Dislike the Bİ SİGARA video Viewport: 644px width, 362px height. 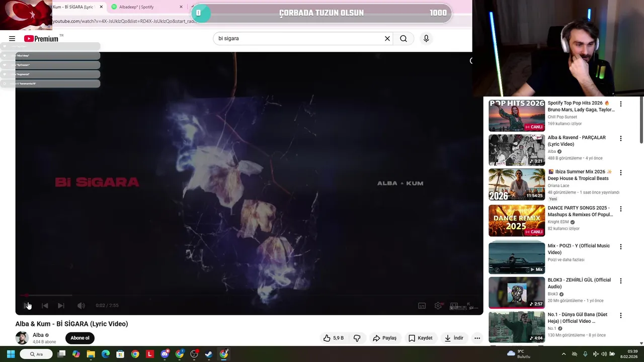pos(357,338)
